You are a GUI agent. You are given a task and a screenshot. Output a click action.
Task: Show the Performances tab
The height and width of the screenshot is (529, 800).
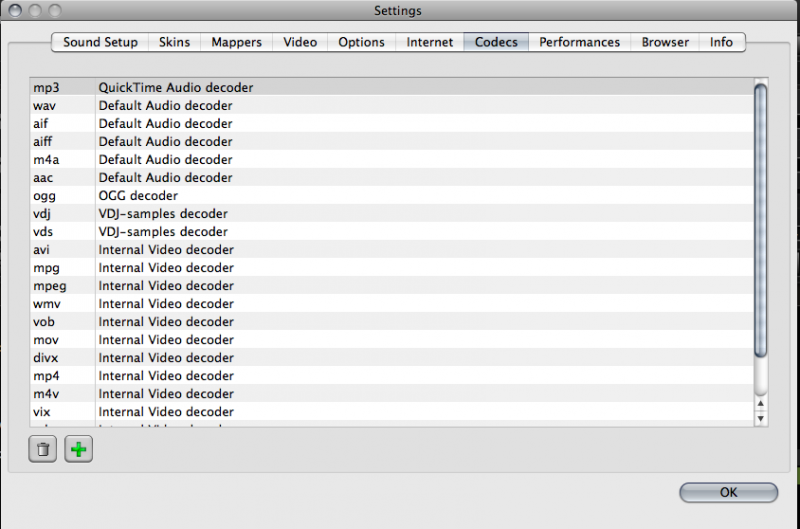point(579,42)
